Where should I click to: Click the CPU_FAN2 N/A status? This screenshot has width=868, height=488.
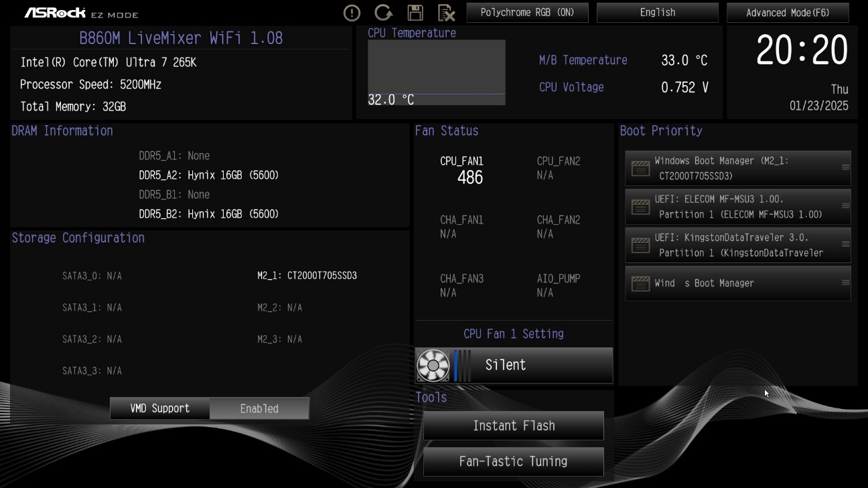[x=545, y=175]
